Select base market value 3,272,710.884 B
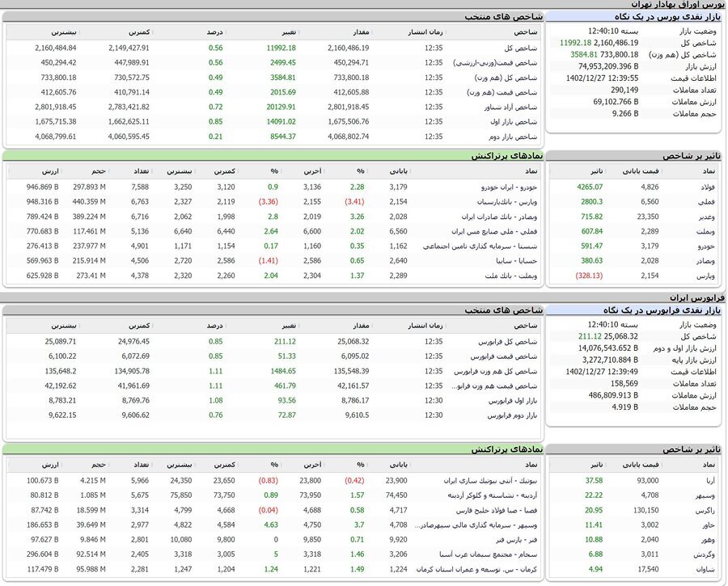Image resolution: width=728 pixels, height=586 pixels. (x=611, y=360)
